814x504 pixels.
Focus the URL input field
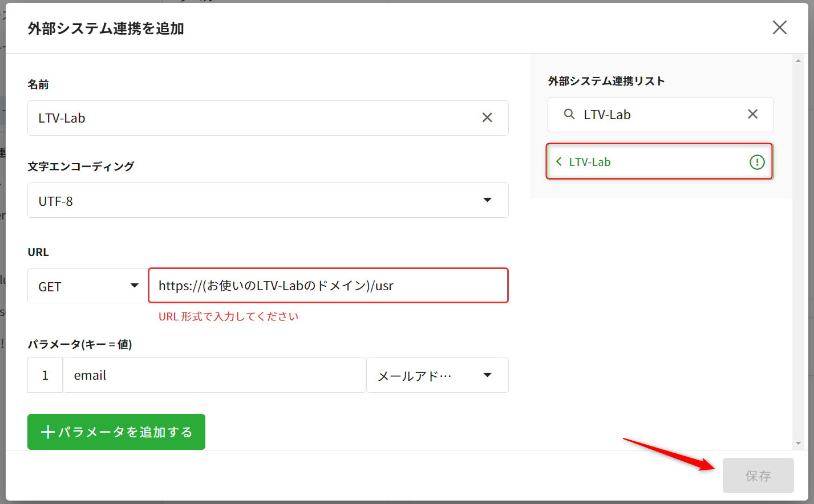point(327,286)
